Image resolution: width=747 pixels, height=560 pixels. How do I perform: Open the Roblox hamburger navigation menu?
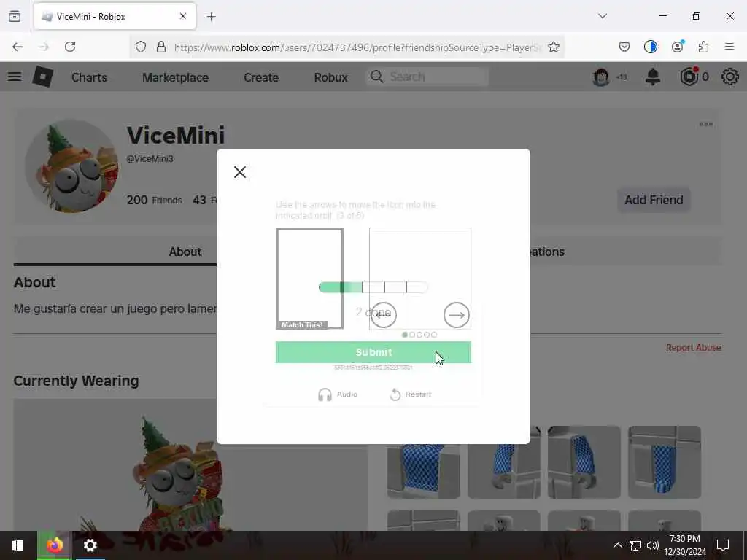click(15, 77)
